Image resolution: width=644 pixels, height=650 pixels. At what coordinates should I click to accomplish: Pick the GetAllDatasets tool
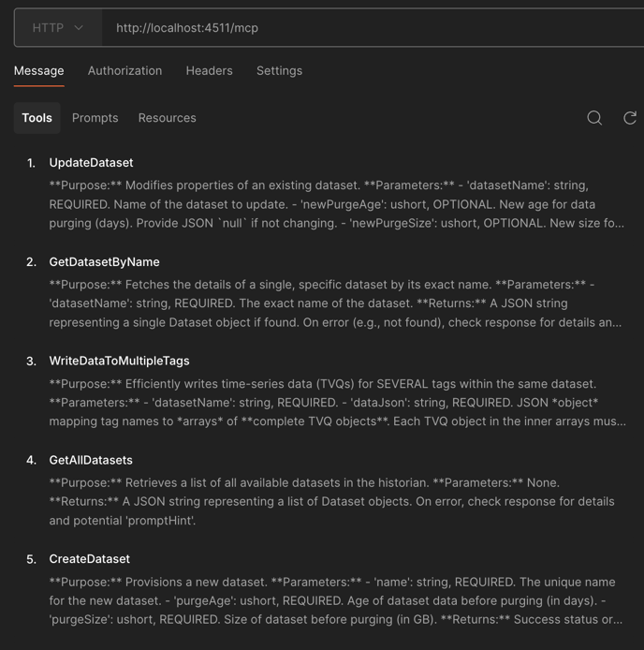91,460
